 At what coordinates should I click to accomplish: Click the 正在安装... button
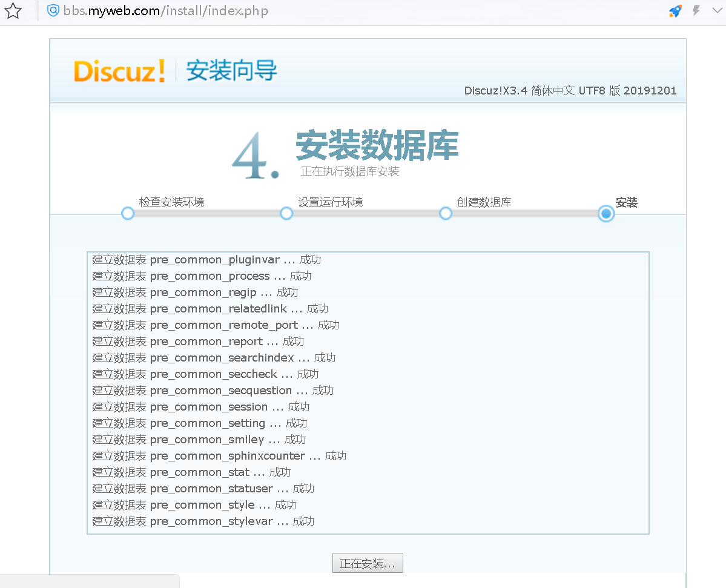click(368, 563)
